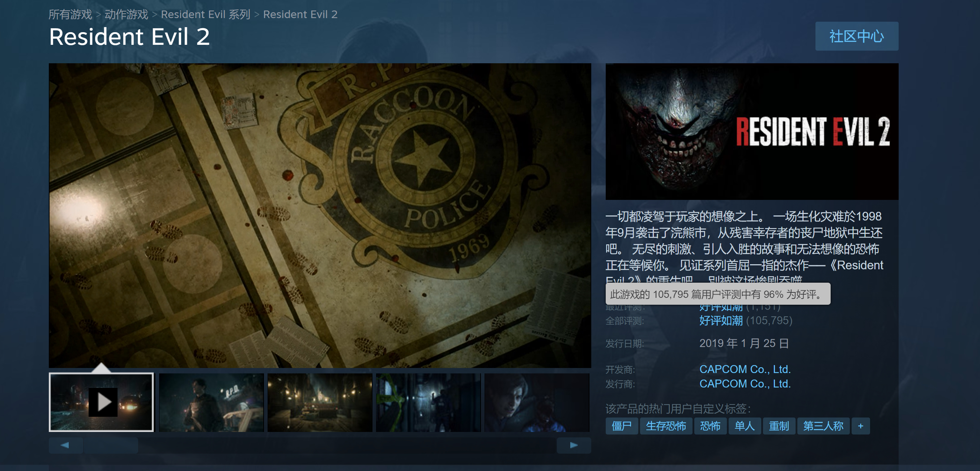Click the 发行商 label
Image resolution: width=980 pixels, height=471 pixels.
click(620, 384)
